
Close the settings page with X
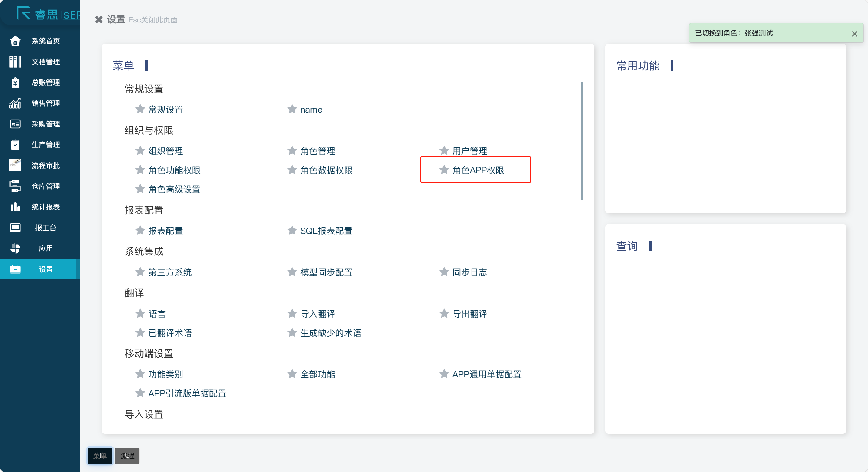pos(99,19)
